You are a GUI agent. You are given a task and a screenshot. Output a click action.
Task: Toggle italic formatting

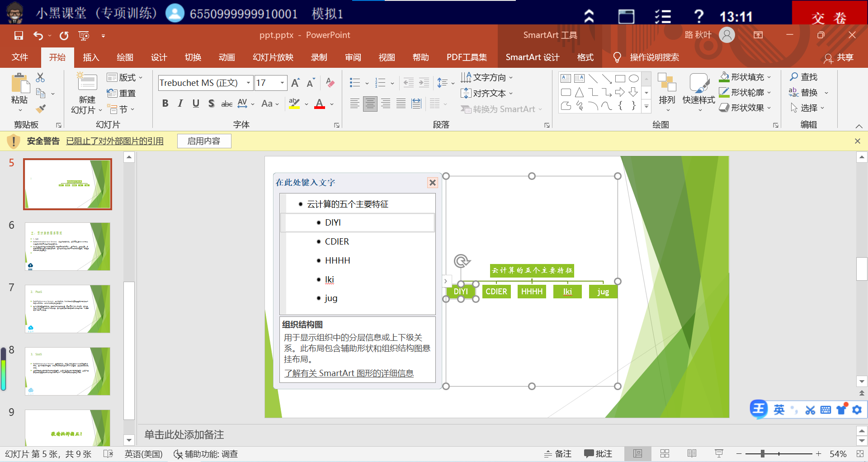coord(180,103)
